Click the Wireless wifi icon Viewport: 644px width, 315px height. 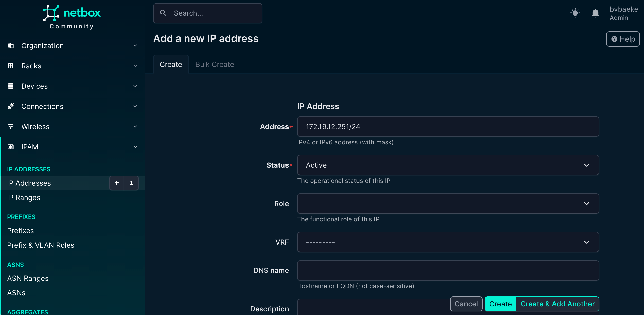tap(11, 127)
